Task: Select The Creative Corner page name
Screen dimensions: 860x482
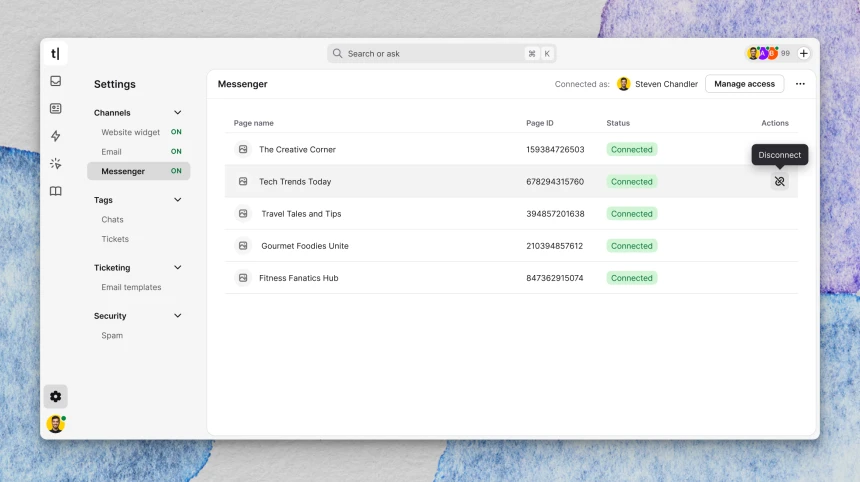Action: click(297, 149)
